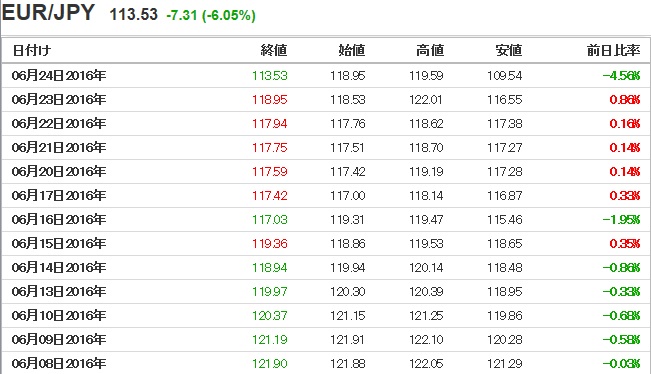Click closing price 118.94
This screenshot has height=374, width=651.
point(270,268)
